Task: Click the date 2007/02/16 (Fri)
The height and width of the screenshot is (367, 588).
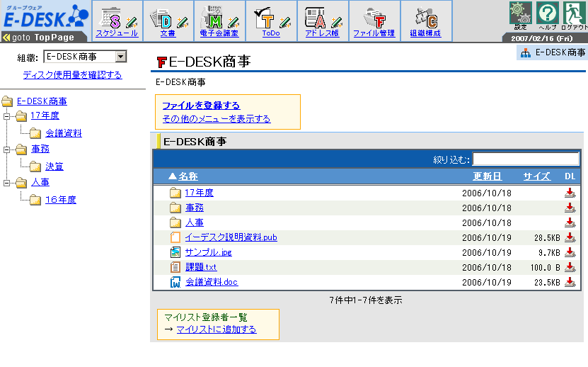Action: (541, 38)
